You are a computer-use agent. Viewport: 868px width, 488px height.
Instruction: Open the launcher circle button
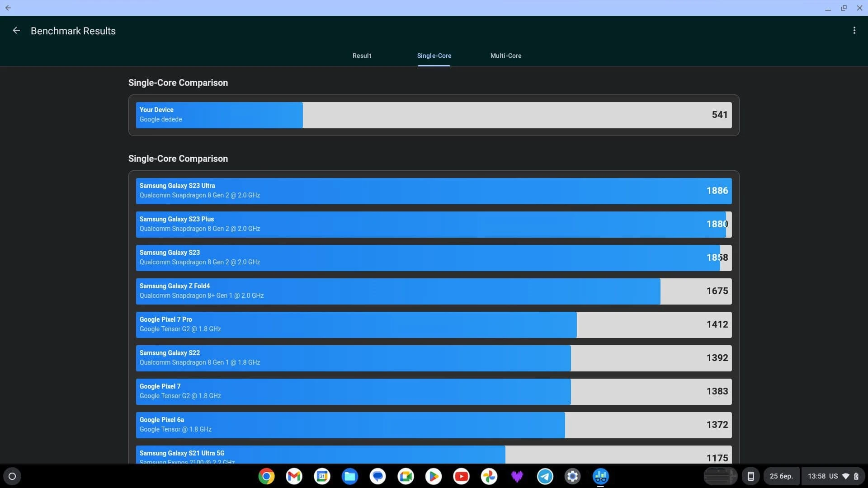pos(12,476)
